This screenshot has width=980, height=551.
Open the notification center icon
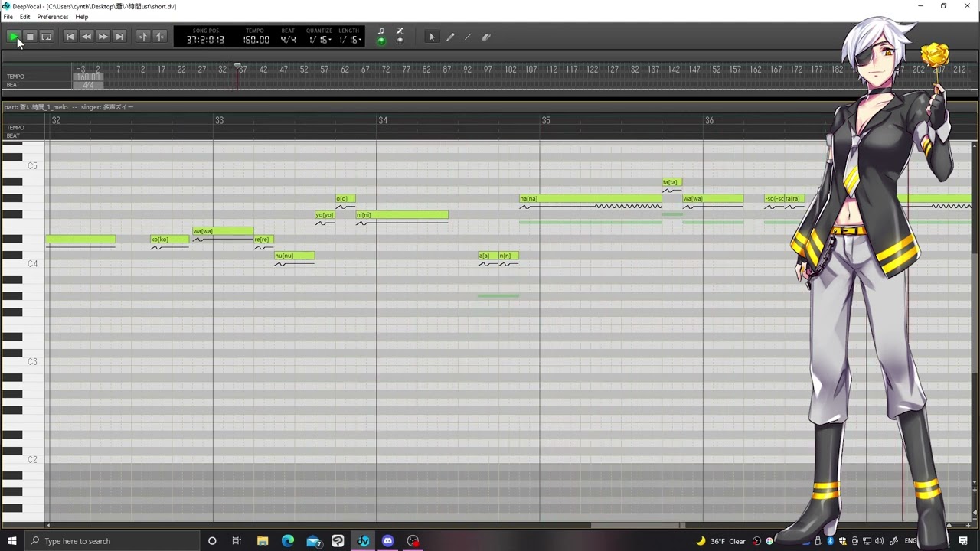(x=963, y=541)
